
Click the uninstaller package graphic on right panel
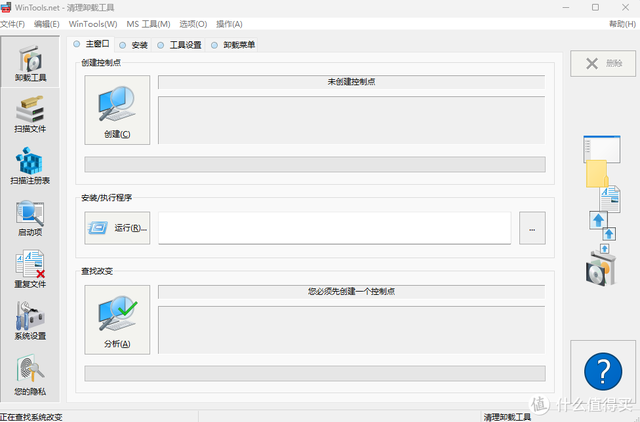click(601, 270)
